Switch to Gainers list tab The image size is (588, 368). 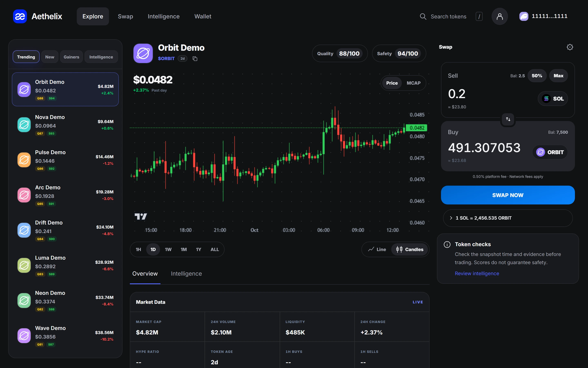(x=71, y=57)
